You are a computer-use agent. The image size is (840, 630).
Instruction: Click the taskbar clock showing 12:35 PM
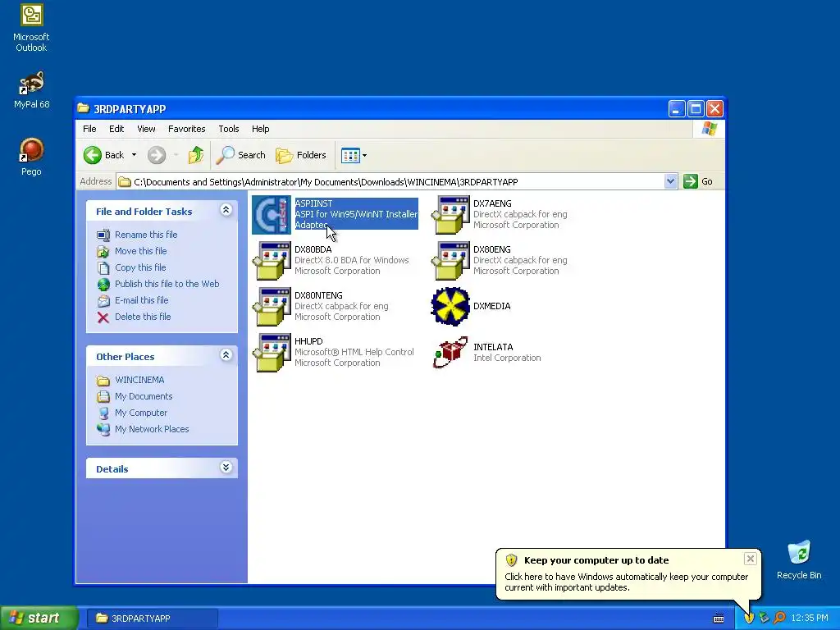tap(810, 619)
